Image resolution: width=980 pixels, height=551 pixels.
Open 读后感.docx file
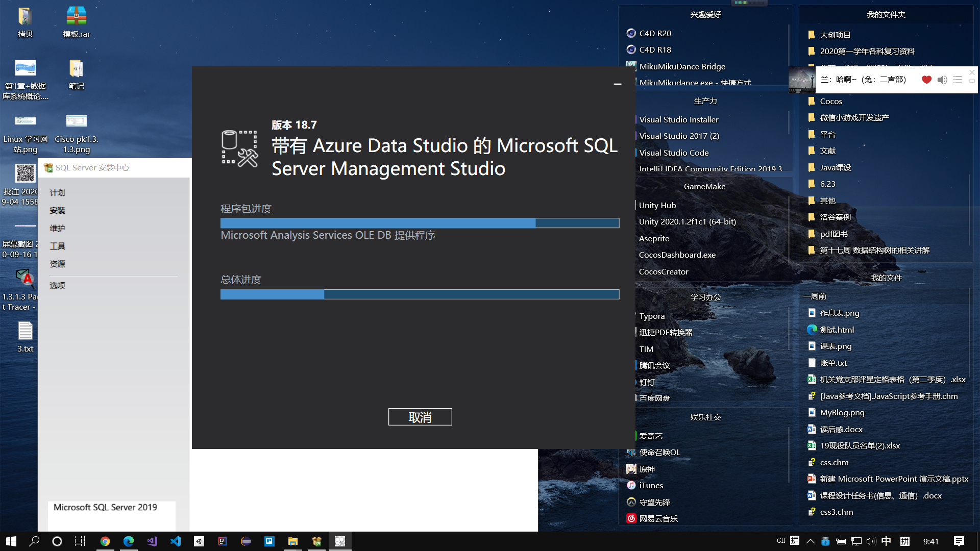(835, 429)
